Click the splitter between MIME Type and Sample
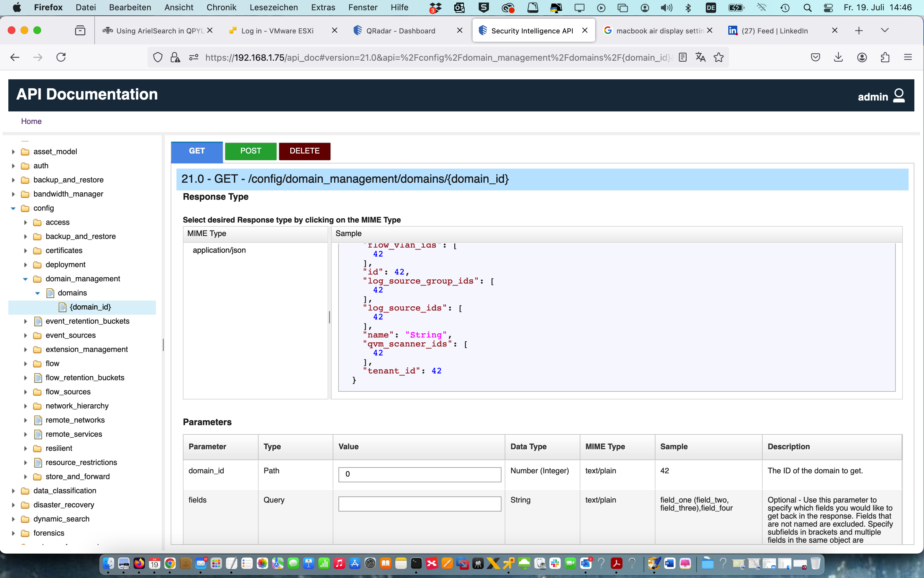Screen dimensions: 924x578 point(329,317)
